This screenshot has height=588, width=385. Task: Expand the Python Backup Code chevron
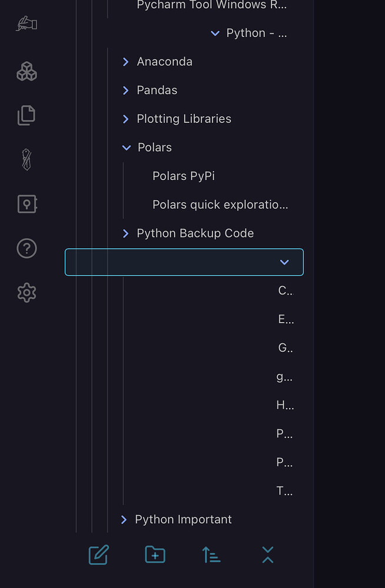126,233
